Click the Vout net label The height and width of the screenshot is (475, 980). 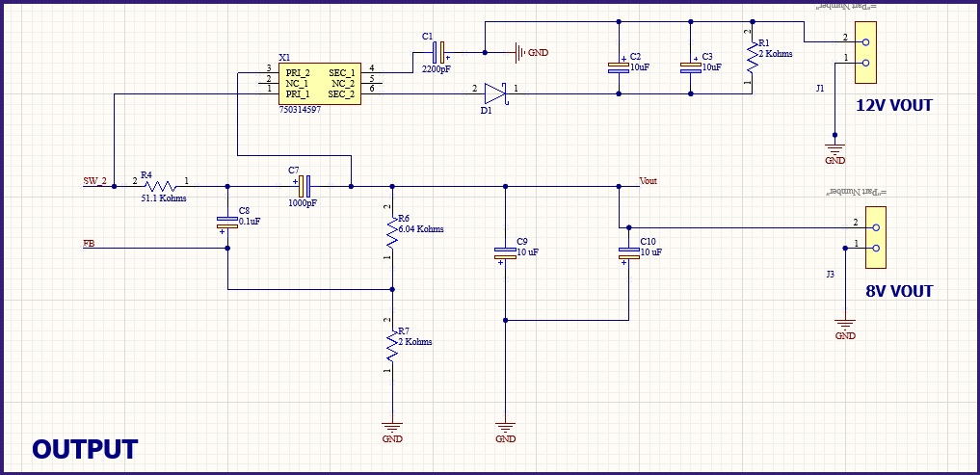[649, 180]
